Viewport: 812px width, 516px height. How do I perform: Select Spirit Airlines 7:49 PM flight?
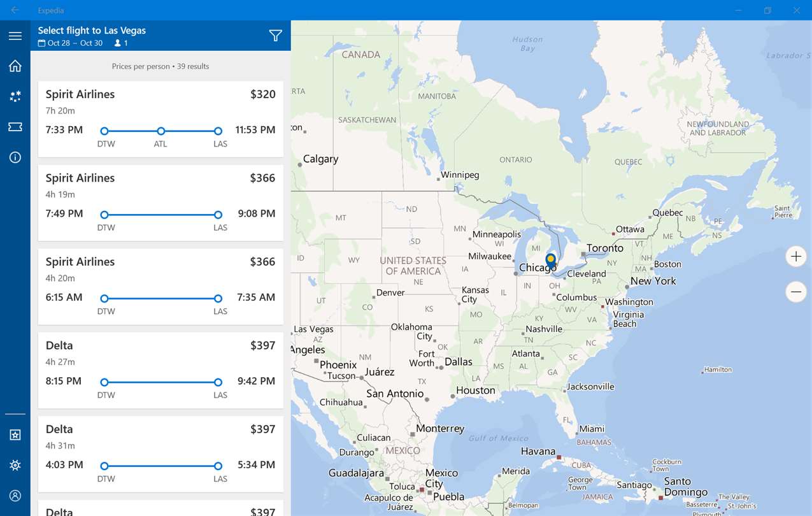coord(160,203)
